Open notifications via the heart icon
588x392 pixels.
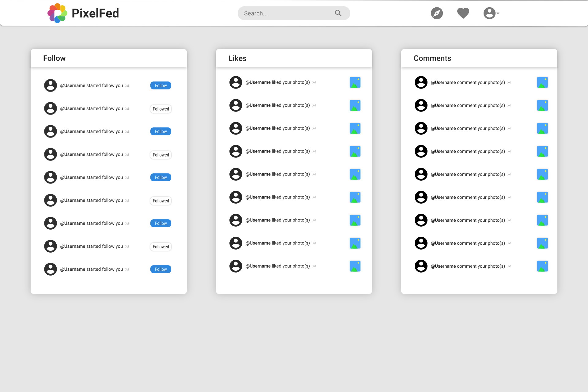(x=463, y=13)
